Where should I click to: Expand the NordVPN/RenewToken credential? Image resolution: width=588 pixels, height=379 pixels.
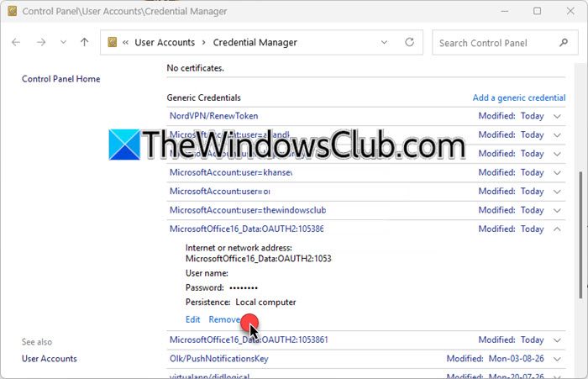point(557,116)
